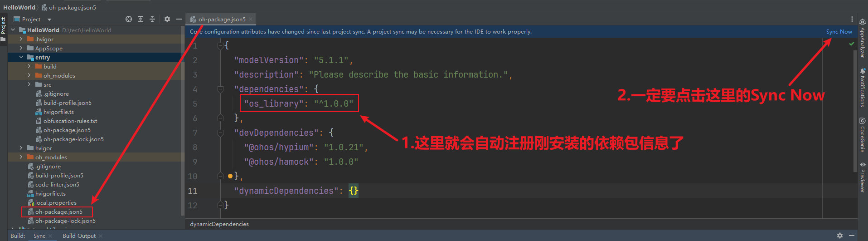Click the "@ohos/hypium" dependency text
Image resolution: width=868 pixels, height=241 pixels.
tap(279, 147)
